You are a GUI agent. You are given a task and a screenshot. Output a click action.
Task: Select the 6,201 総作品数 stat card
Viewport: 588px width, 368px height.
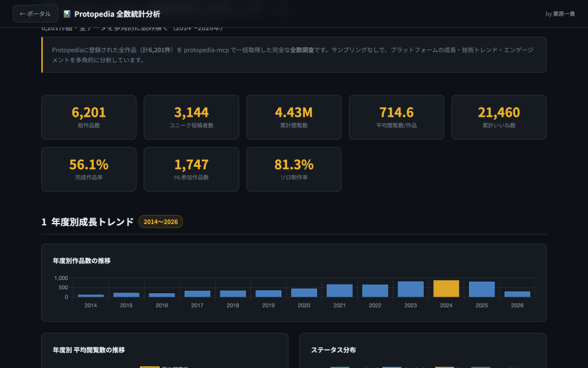89,117
